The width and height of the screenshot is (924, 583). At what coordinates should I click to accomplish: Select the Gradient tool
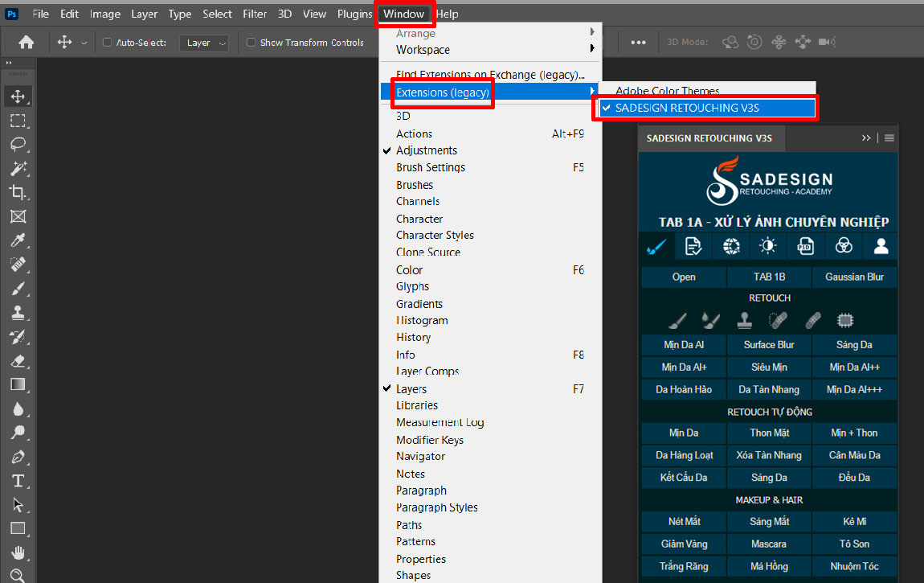(18, 384)
